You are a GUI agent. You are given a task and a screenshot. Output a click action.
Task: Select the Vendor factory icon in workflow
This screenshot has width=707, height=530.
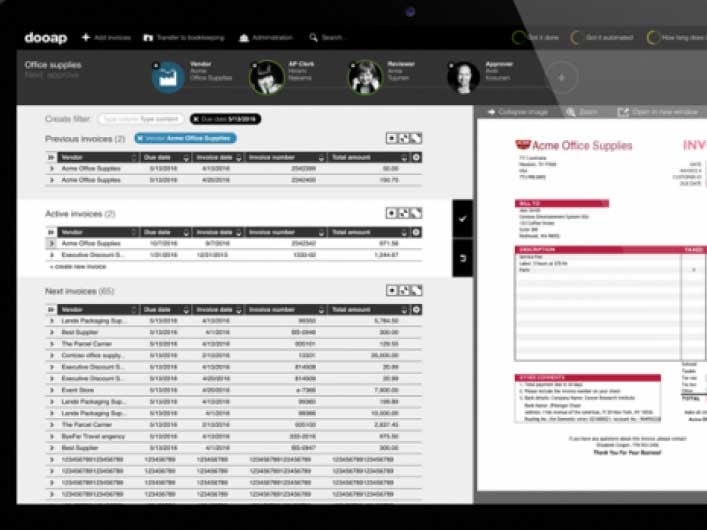point(168,78)
